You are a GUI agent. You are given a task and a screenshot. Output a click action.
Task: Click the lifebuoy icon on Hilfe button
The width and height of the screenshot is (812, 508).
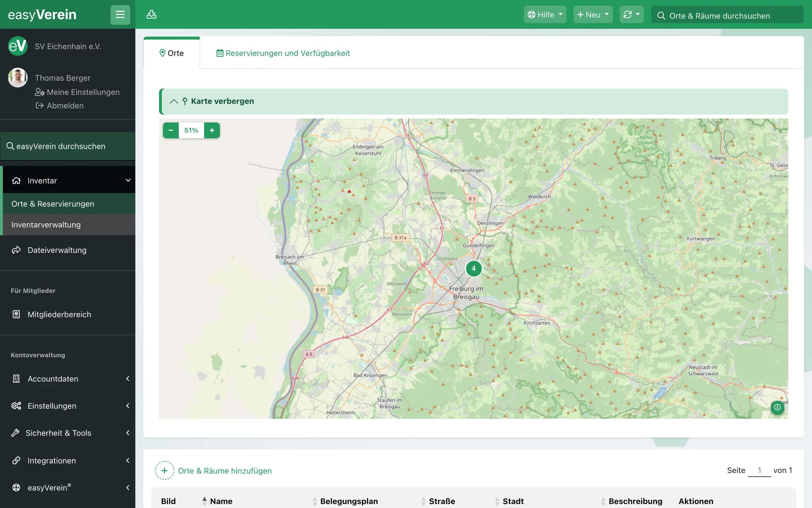pyautogui.click(x=532, y=15)
